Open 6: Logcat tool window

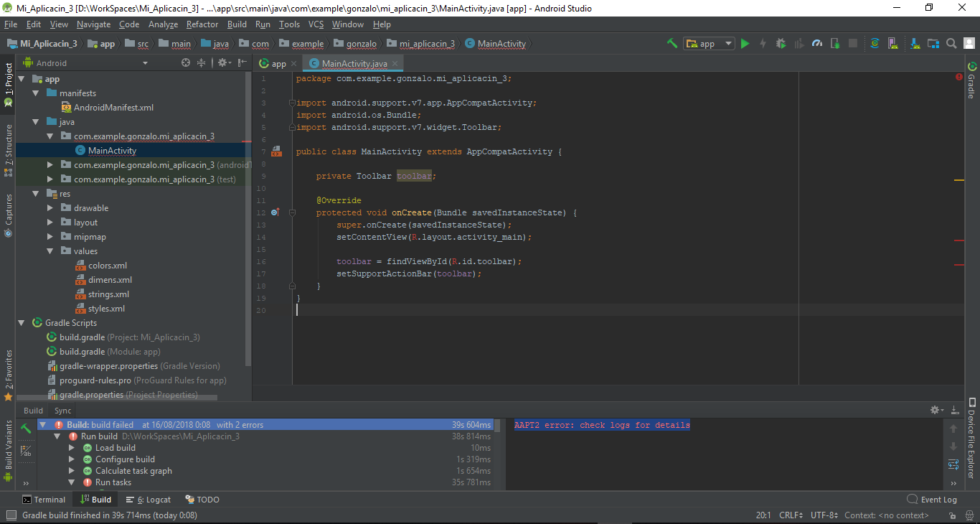coord(149,500)
